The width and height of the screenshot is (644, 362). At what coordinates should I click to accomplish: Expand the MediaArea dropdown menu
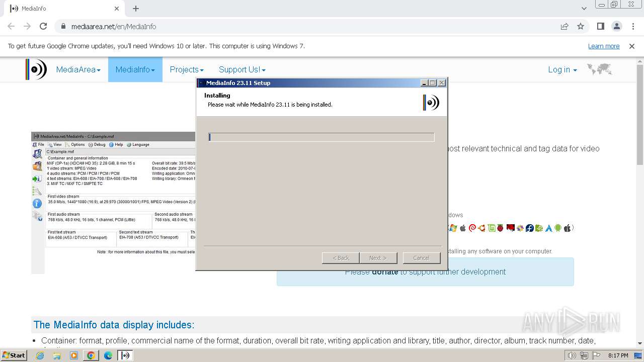pyautogui.click(x=78, y=69)
